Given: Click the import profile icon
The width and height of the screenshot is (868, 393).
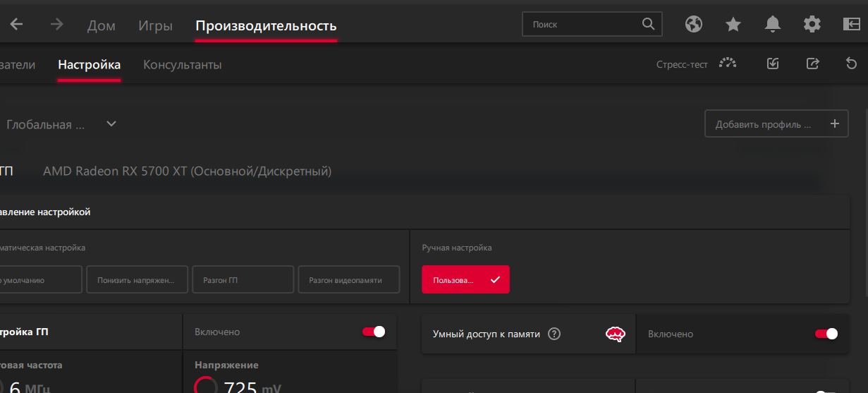Looking at the screenshot, I should coord(773,64).
